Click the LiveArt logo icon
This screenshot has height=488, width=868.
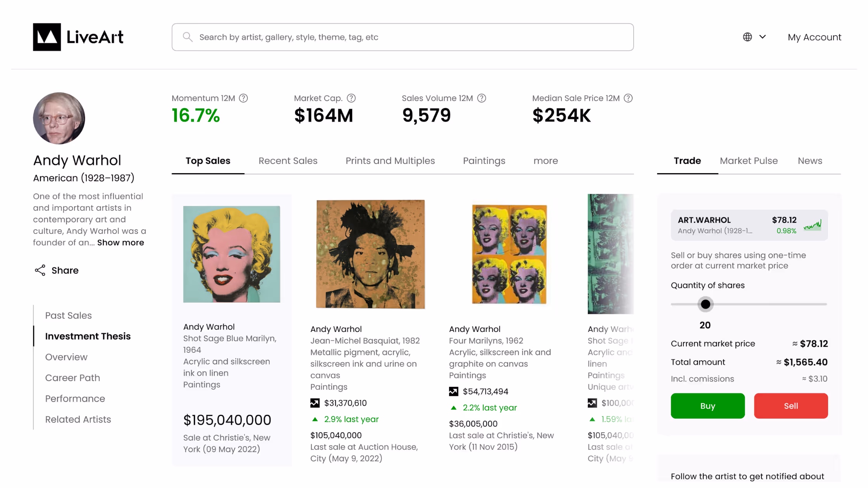tap(47, 37)
